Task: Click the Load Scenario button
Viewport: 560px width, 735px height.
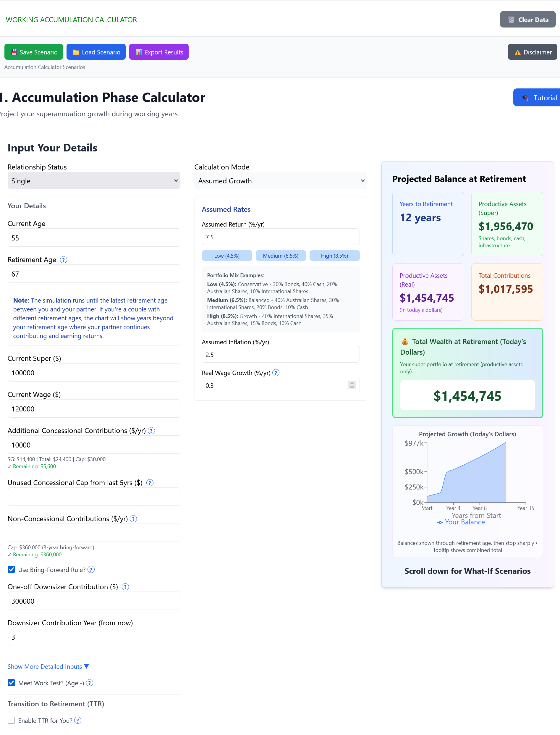Action: pos(96,52)
